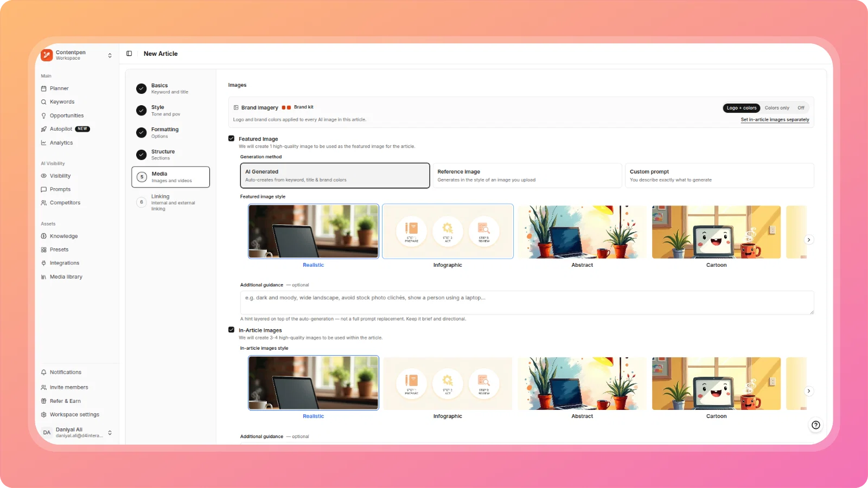The width and height of the screenshot is (868, 488).
Task: Go to the Formatting step
Action: (x=170, y=133)
